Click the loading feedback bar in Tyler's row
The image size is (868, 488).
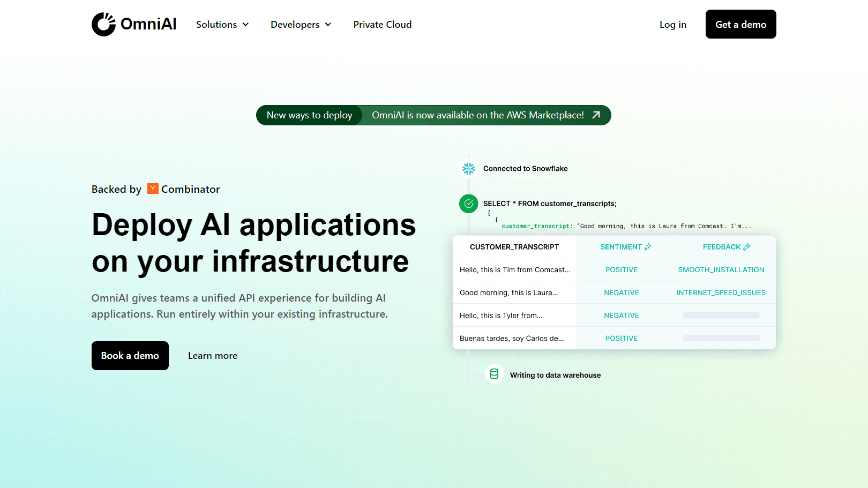pos(721,316)
